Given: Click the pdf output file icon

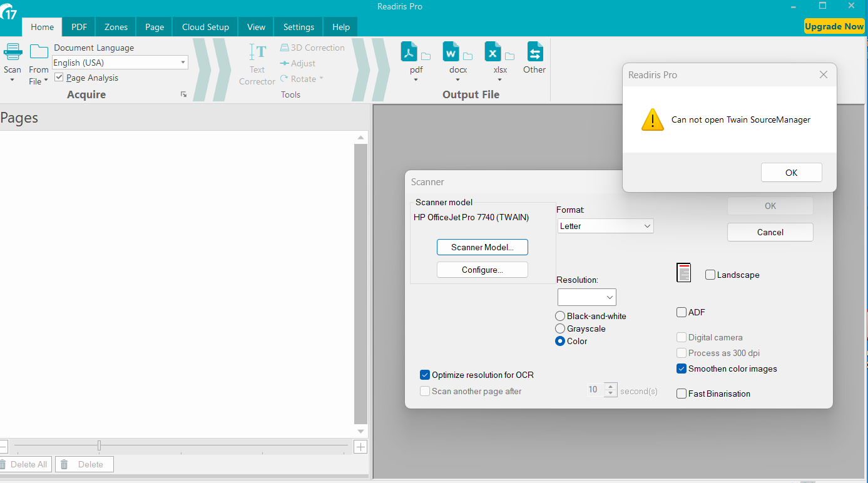Looking at the screenshot, I should point(410,53).
